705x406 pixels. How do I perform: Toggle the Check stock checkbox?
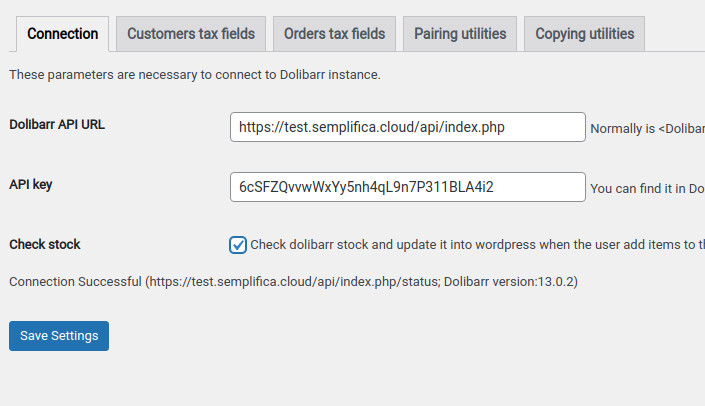238,245
